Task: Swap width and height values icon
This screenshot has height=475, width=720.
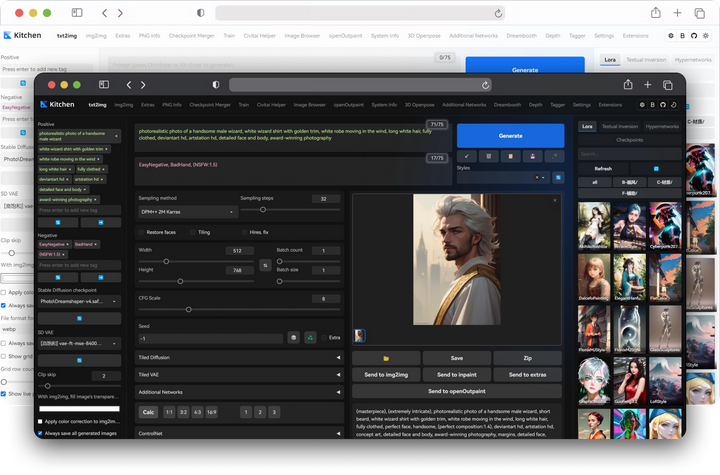Action: pyautogui.click(x=264, y=265)
